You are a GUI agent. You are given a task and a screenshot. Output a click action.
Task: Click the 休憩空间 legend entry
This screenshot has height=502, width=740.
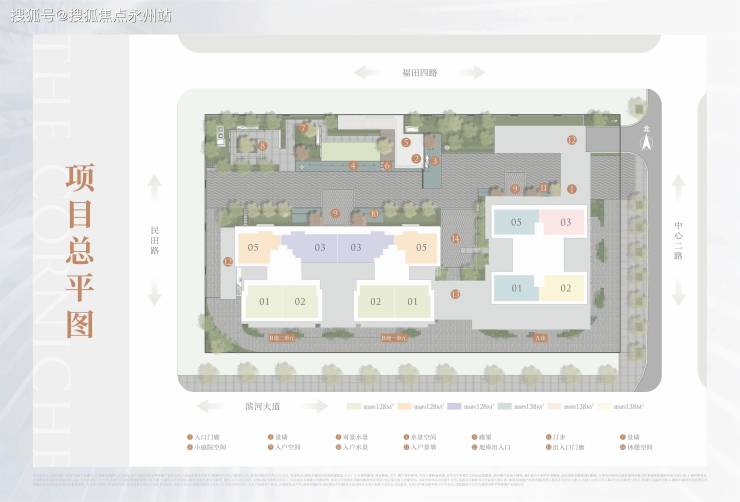[x=636, y=447]
